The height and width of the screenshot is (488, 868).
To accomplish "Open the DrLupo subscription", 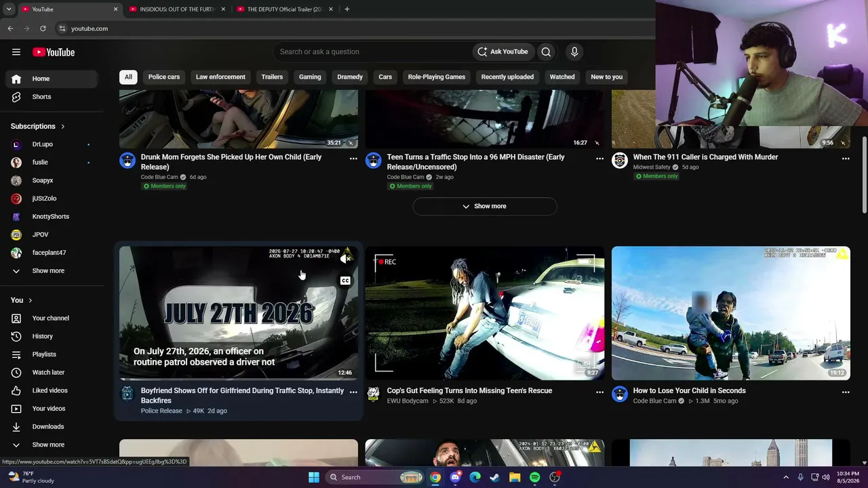I will (52, 144).
